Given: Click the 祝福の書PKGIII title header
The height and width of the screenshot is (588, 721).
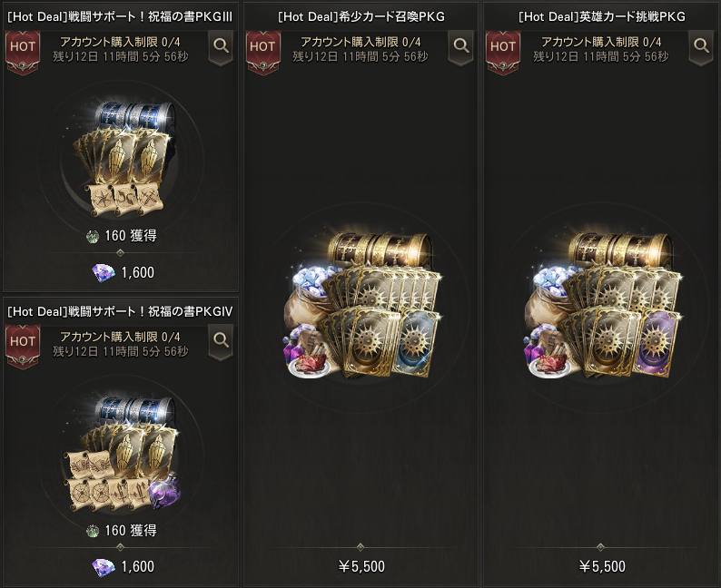Looking at the screenshot, I should [121, 17].
